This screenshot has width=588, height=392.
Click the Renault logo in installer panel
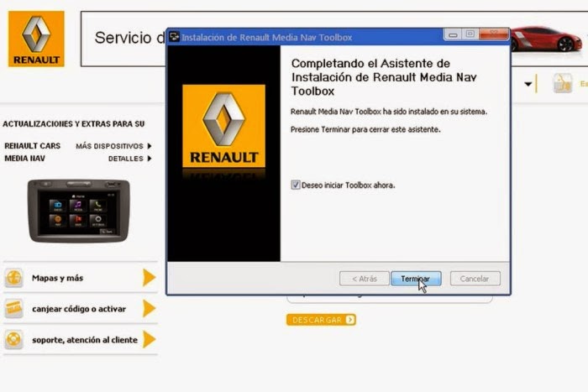point(223,126)
